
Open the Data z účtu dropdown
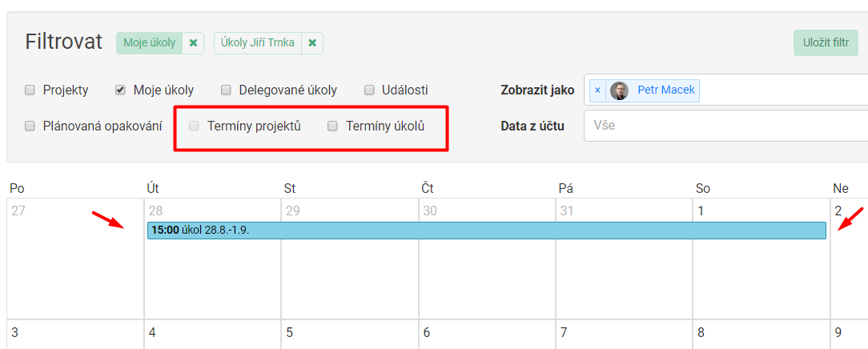coord(725,126)
